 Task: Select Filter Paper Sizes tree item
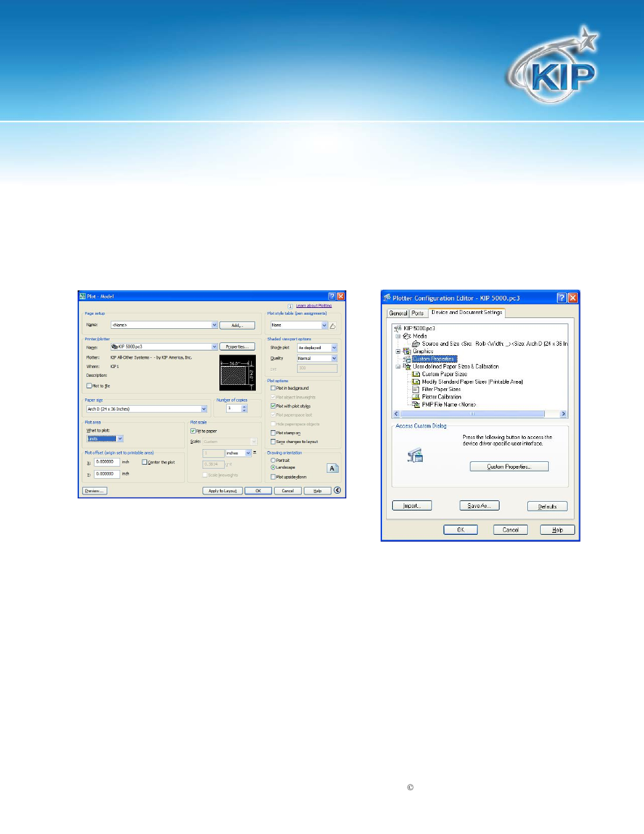coord(441,390)
